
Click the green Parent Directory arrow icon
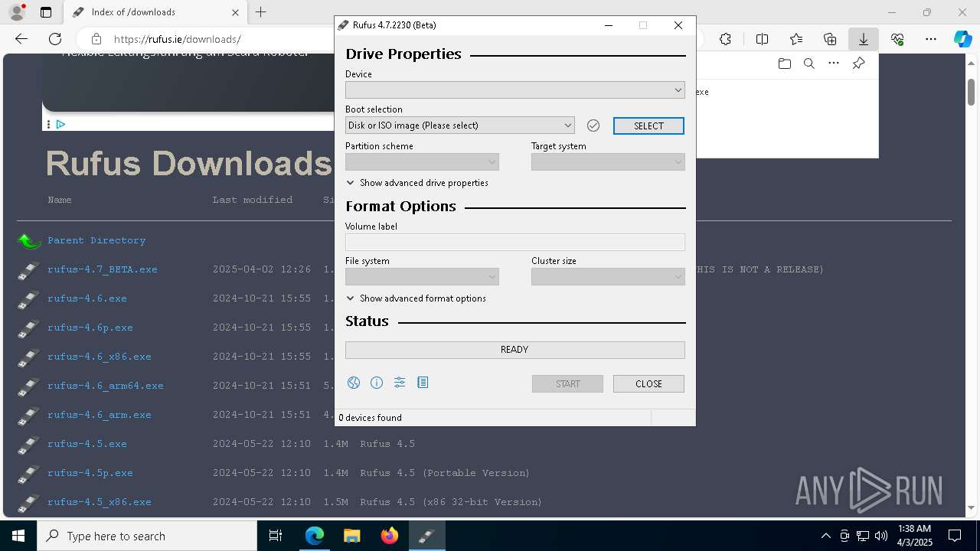(29, 241)
